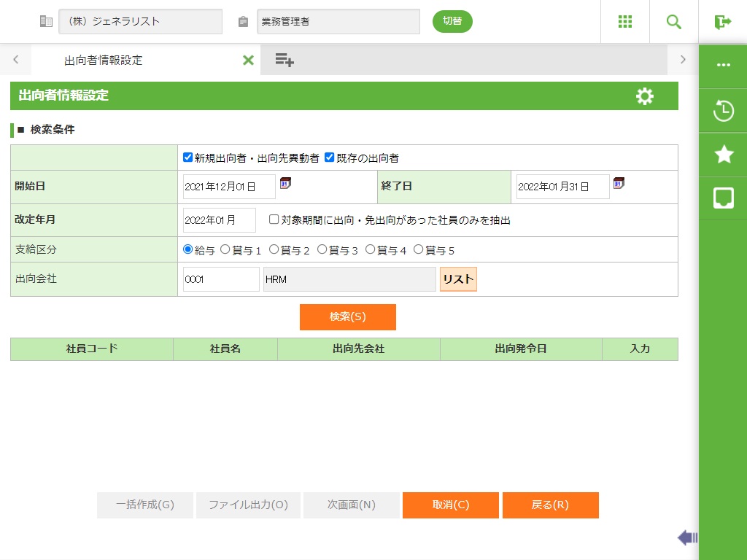This screenshot has width=747, height=560.
Task: Close the 出向者情報設定 tab
Action: point(248,60)
